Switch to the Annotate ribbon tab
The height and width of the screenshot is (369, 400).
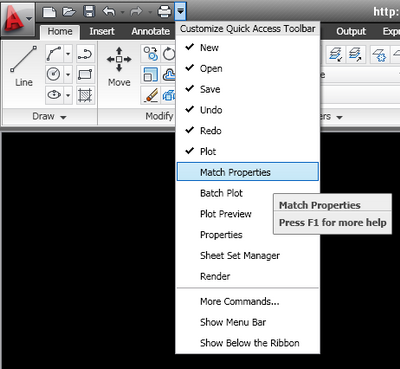pyautogui.click(x=150, y=31)
